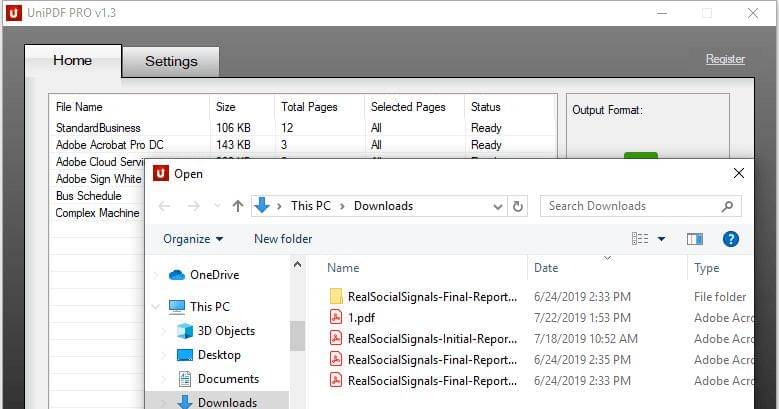Click the UniPDF icon in Open dialog title

pyautogui.click(x=160, y=173)
